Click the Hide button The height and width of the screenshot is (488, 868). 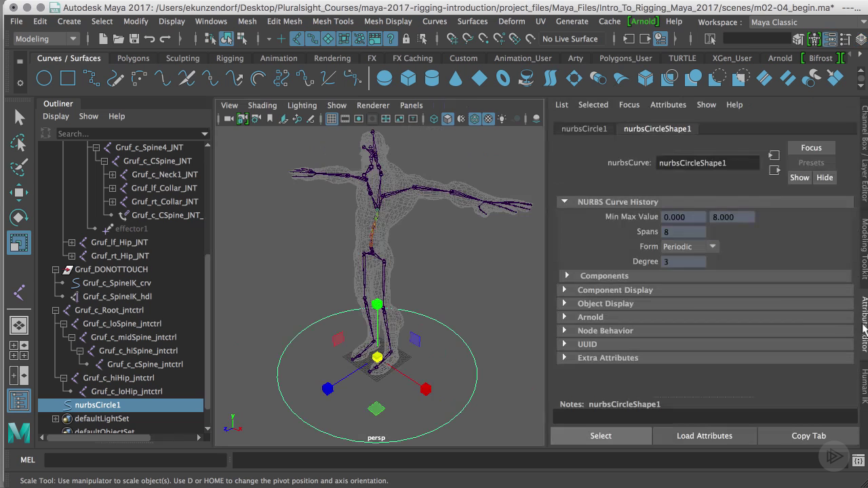[825, 178]
